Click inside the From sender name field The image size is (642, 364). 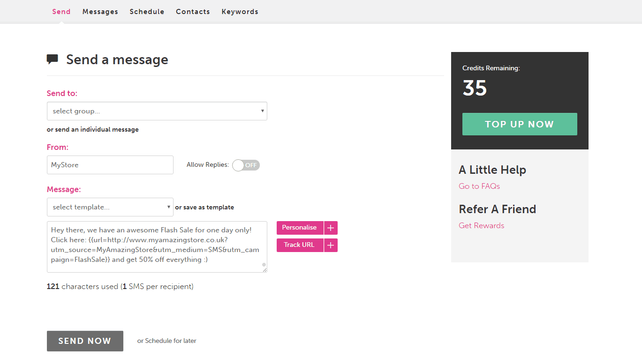click(110, 165)
